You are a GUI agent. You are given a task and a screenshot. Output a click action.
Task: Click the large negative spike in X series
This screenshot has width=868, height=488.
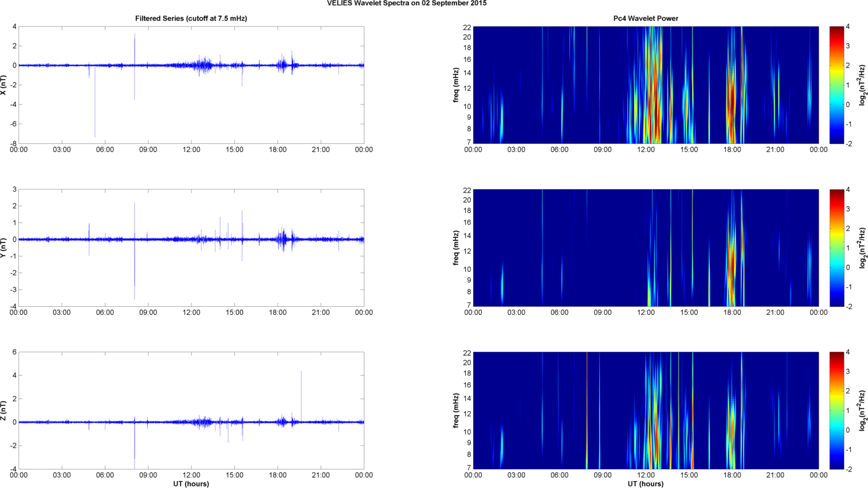95,115
